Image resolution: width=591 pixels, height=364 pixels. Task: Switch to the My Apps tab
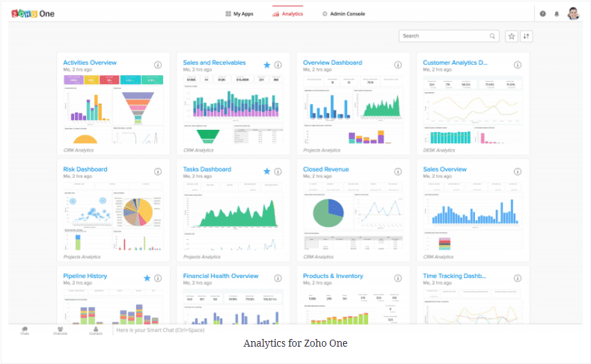click(240, 14)
